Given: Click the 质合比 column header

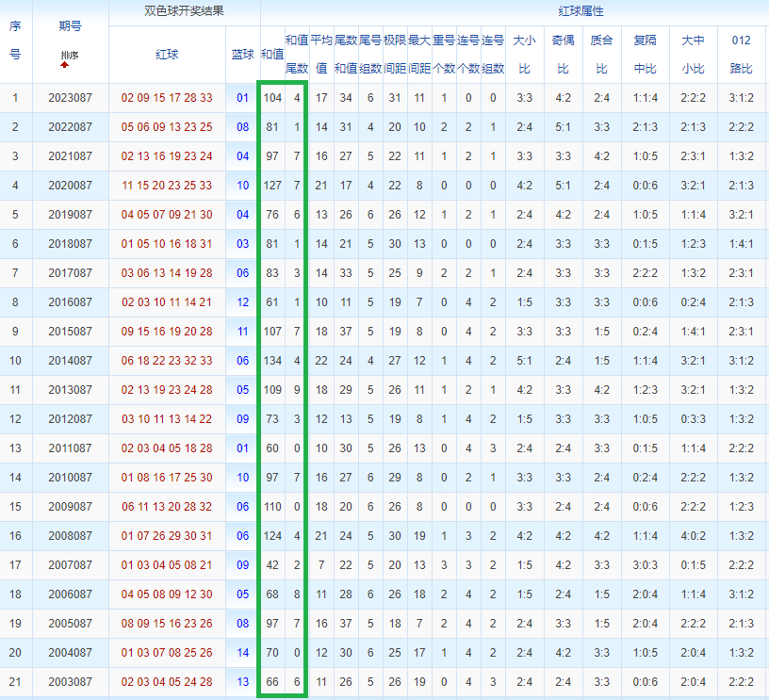Looking at the screenshot, I should (602, 55).
